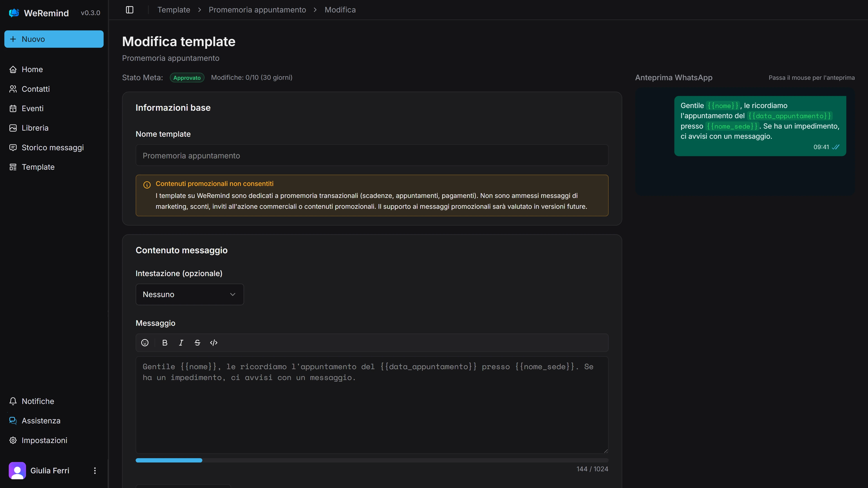Apply monospace code formatting to message
Screen dimensions: 868x488
pos(214,343)
